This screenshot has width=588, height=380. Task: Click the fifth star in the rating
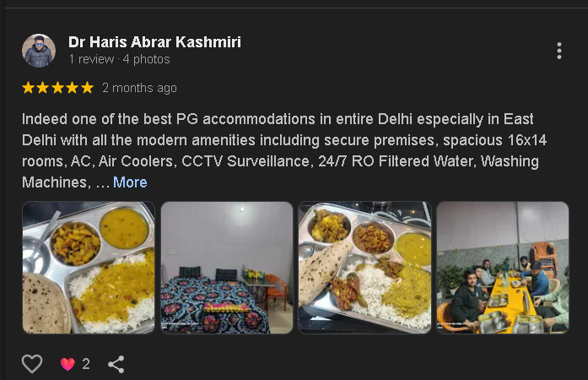coord(87,88)
